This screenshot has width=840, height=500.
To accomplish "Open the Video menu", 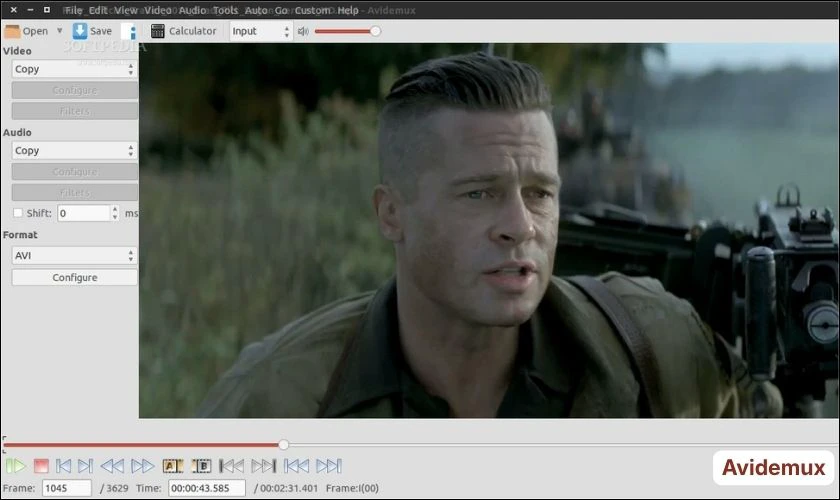I will click(158, 10).
